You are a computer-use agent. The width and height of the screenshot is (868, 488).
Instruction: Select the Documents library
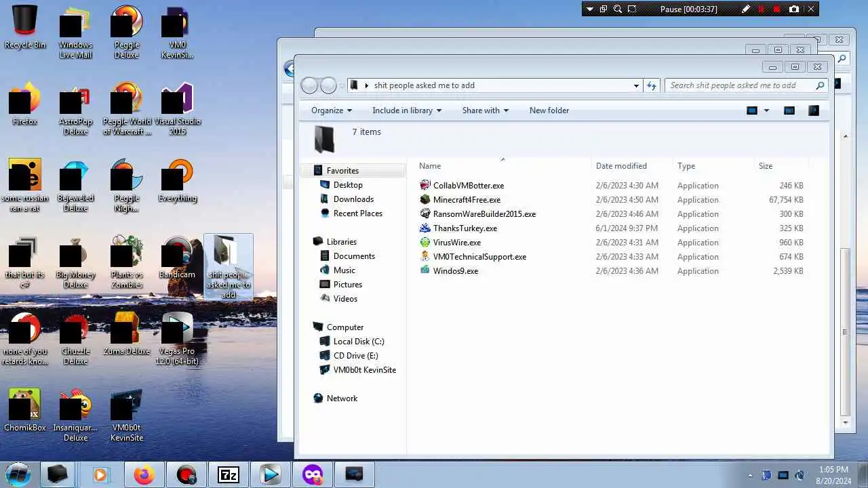click(347, 256)
